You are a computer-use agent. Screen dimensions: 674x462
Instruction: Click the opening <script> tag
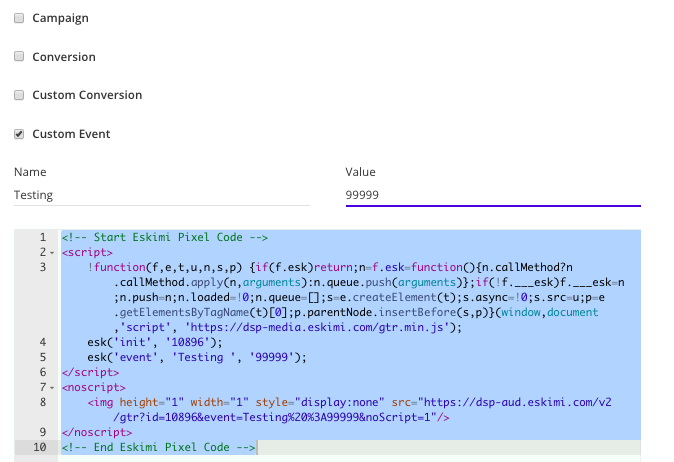point(87,252)
